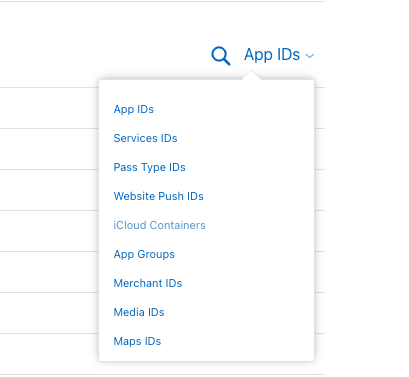Click the chevron arrow beside App IDs
Image resolution: width=409 pixels, height=377 pixels.
pos(310,56)
